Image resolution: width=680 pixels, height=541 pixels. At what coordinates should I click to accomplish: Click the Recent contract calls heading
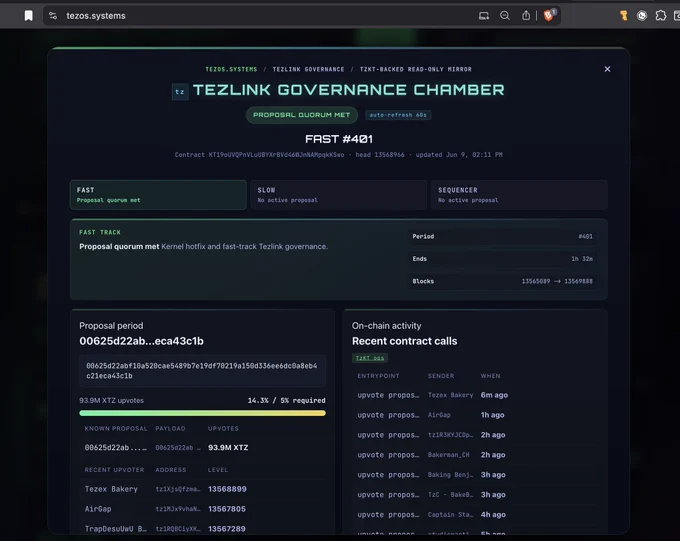405,341
